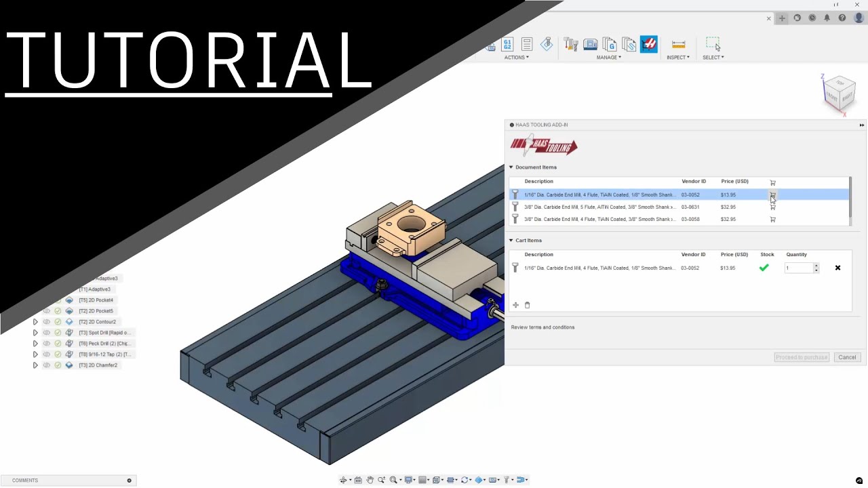Increase cart item quantity with up arrow
Screen dimensions: 868x488
point(816,266)
